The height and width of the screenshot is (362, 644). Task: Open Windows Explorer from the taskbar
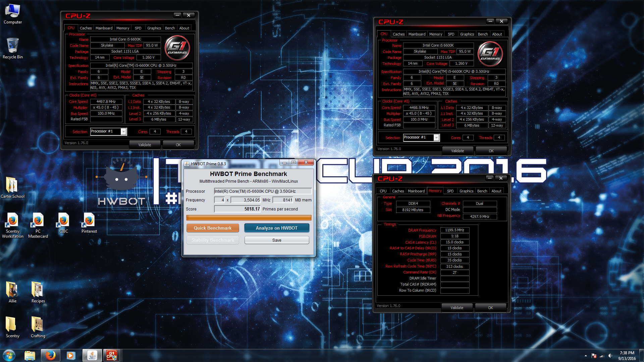pos(30,355)
